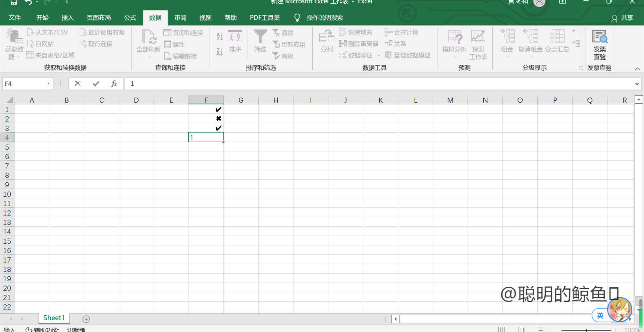Click the Text to Columns (分列) icon
Viewport: 644px width, 332px height.
tap(326, 37)
